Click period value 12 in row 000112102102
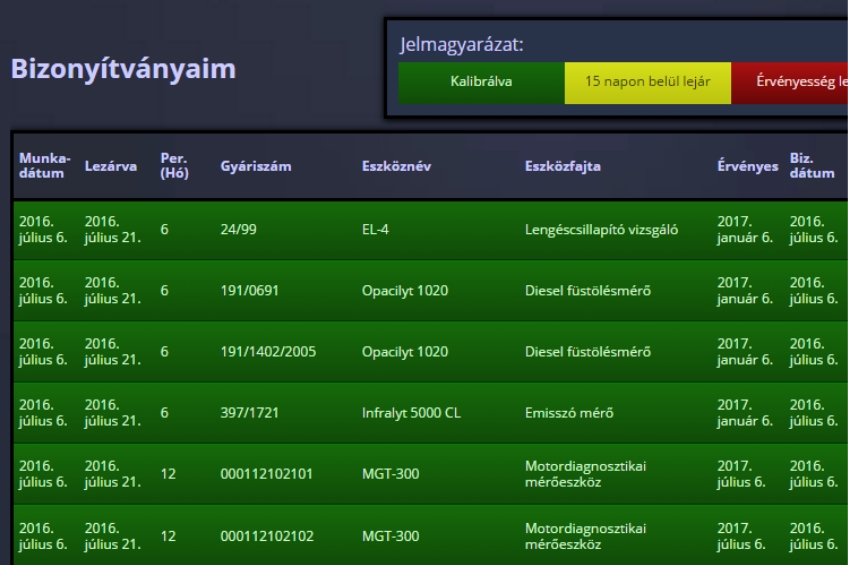This screenshot has height=565, width=848. tap(168, 536)
